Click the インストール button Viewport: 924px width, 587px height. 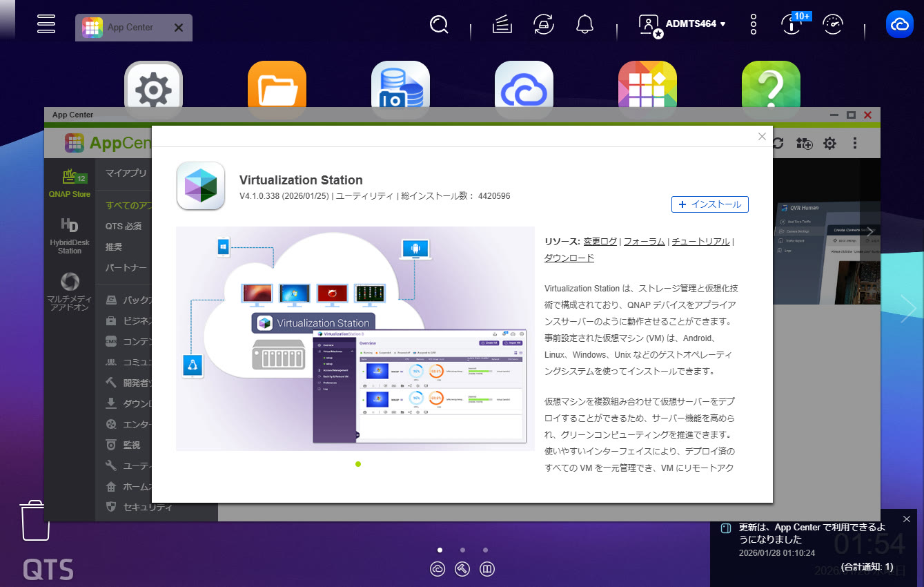[709, 204]
